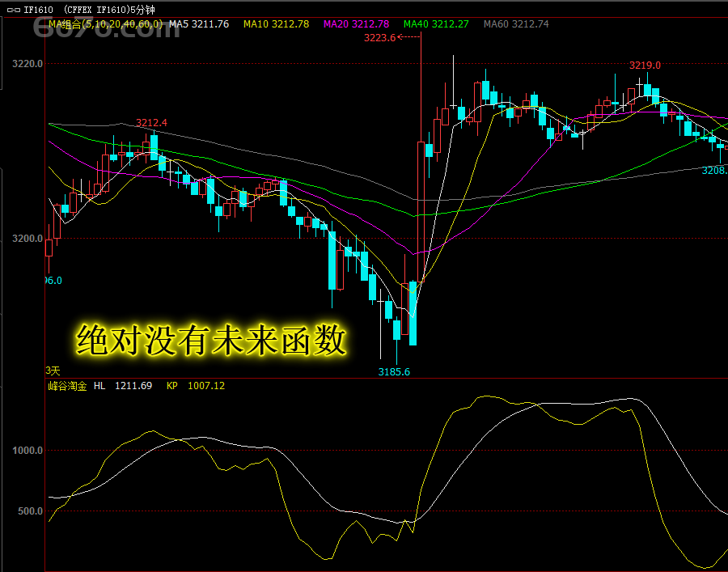728x572 pixels.
Task: Click the 峰谷淘金 indicator name
Action: tap(68, 386)
